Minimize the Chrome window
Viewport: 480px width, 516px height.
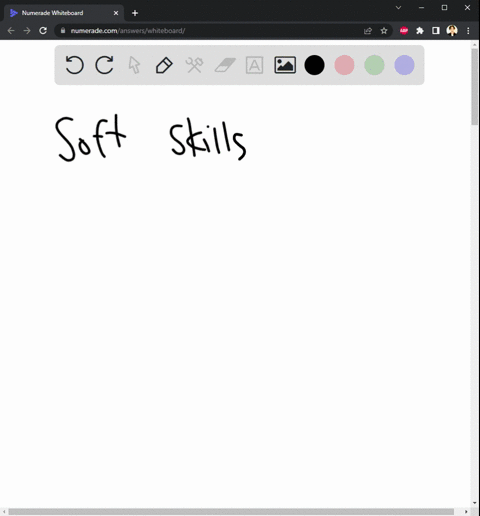coord(421,7)
